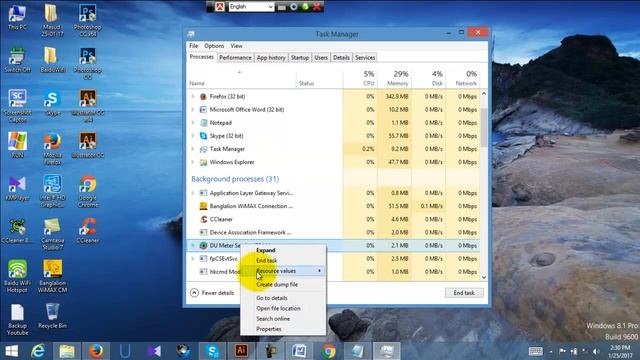Expand the Skype (32 bit) process row
The width and height of the screenshot is (640, 360).
click(x=193, y=136)
